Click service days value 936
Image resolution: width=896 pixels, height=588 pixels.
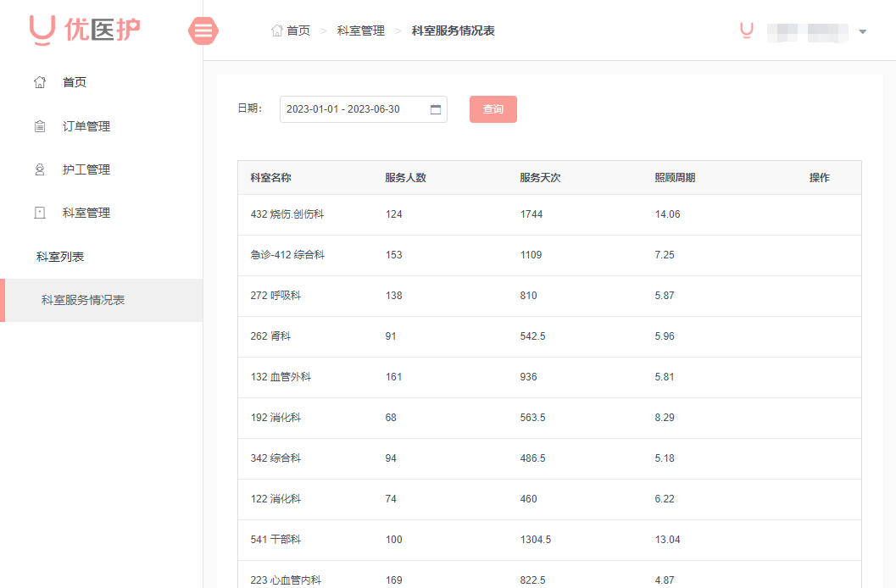[x=529, y=377]
